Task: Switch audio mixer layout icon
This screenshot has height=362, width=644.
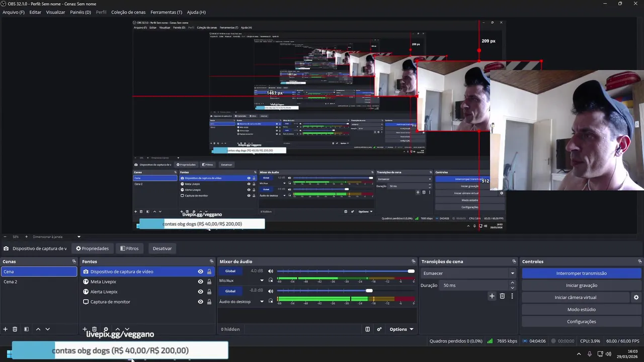Action: point(368,329)
